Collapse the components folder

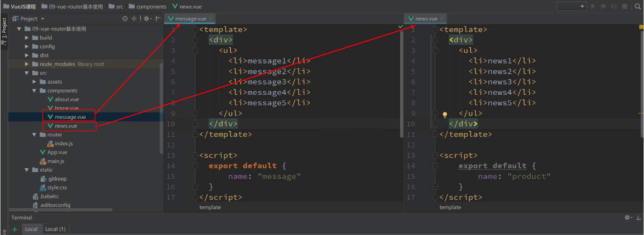click(x=34, y=91)
